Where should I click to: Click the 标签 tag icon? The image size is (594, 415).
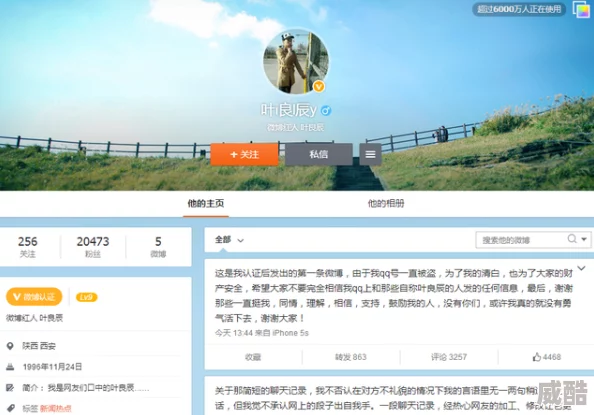tap(10, 408)
